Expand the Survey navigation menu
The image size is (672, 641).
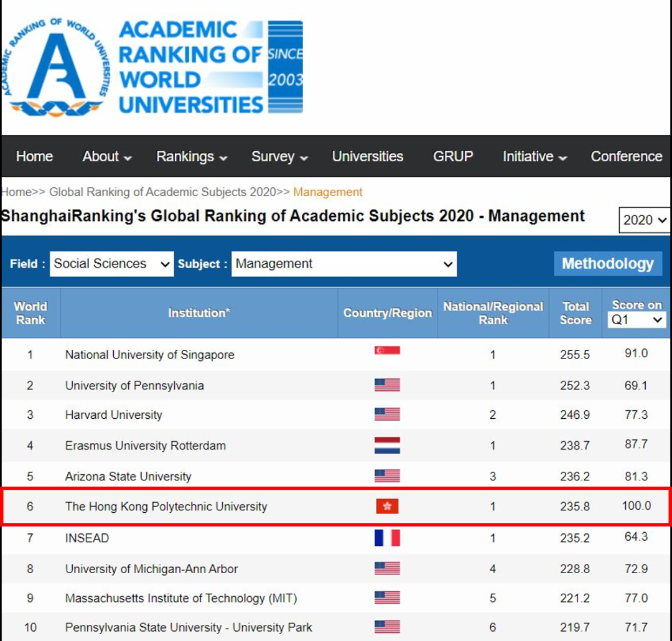(279, 157)
